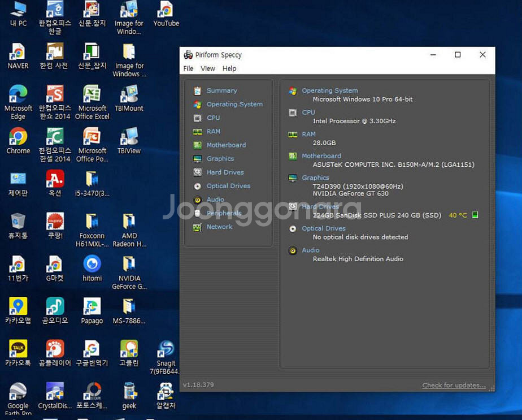The width and height of the screenshot is (522, 420).
Task: Click Audio heading in summary panel
Action: (310, 250)
